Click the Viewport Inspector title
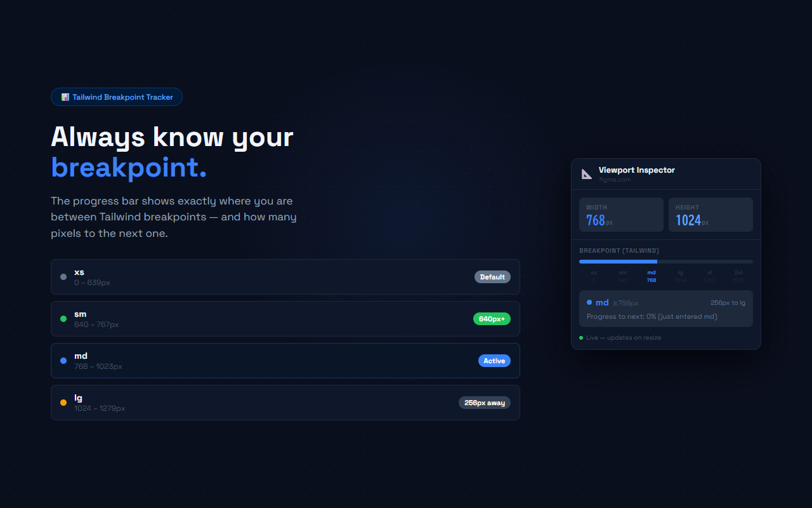 (x=637, y=170)
